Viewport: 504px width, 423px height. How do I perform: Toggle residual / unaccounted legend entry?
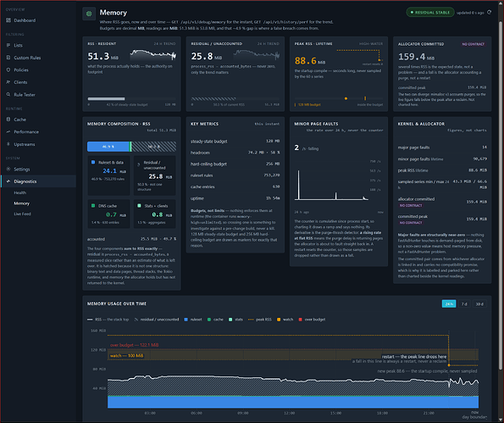157,320
